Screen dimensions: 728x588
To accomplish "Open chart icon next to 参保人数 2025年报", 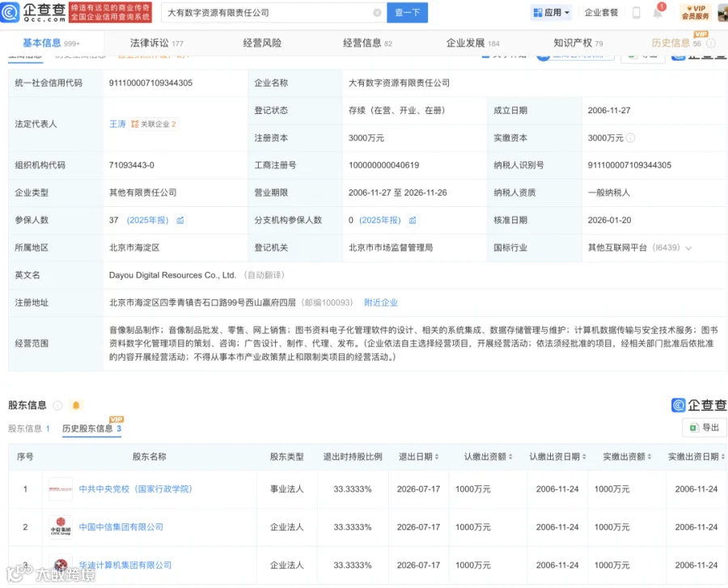I will 180,220.
